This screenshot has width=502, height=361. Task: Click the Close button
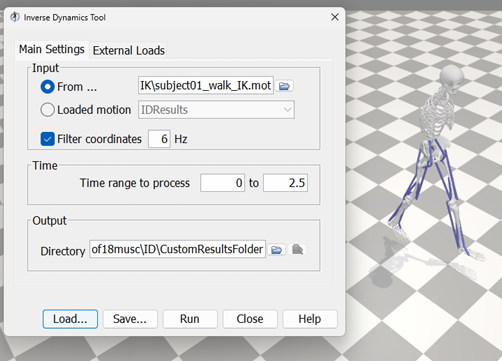click(x=250, y=319)
